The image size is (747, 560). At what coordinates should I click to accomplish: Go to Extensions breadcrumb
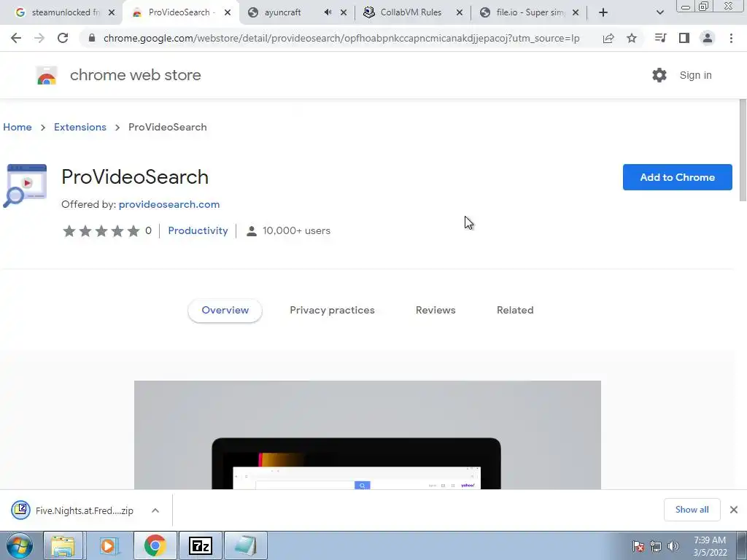click(80, 127)
